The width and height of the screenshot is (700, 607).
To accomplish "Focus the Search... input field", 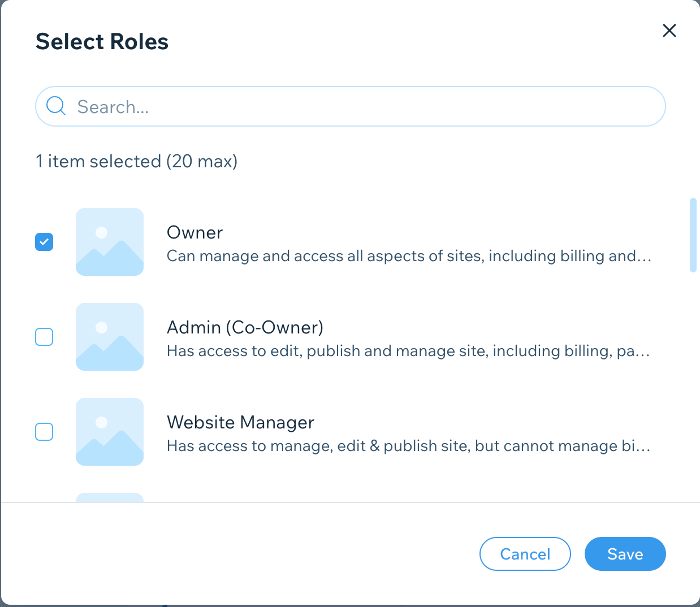I will point(351,106).
